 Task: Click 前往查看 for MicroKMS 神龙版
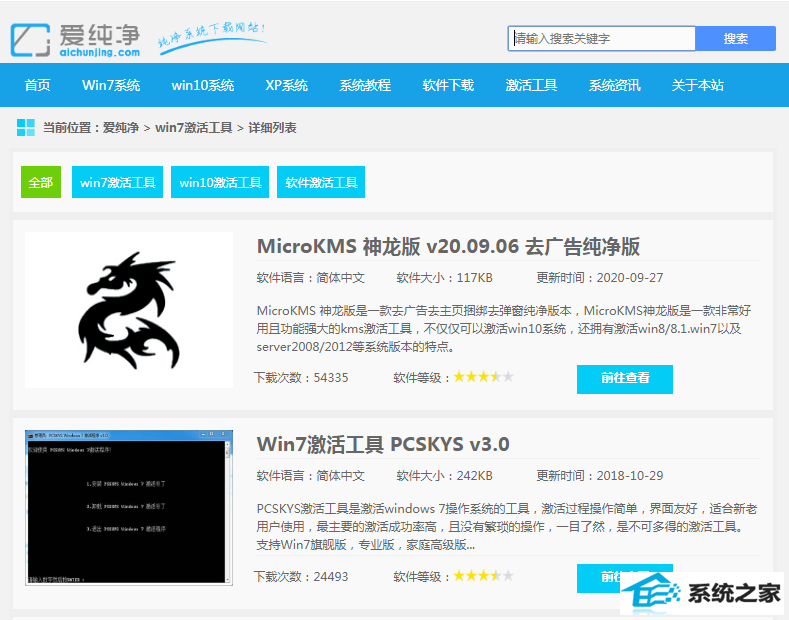click(625, 379)
